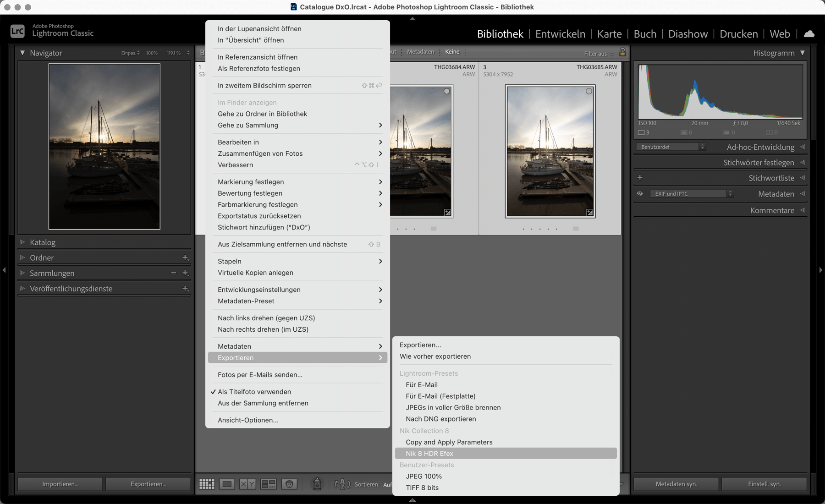This screenshot has height=504, width=825.
Task: Click 'Filter aus' filter preset
Action: [595, 54]
